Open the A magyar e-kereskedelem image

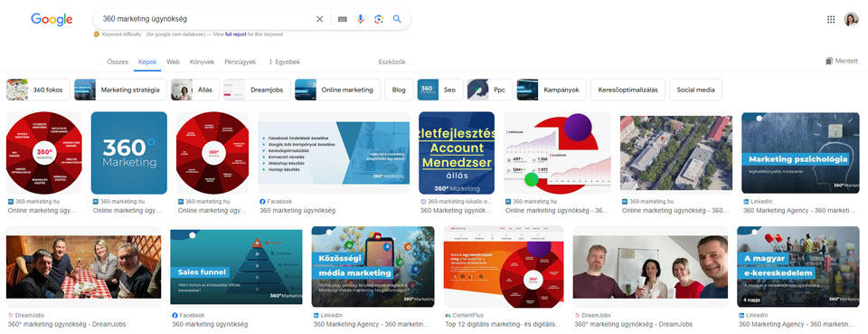(798, 266)
